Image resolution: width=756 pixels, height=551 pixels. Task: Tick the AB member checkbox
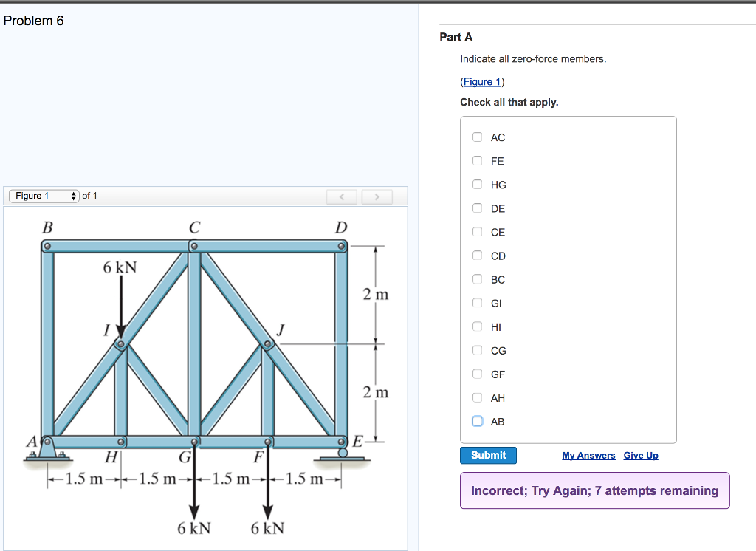pyautogui.click(x=478, y=421)
